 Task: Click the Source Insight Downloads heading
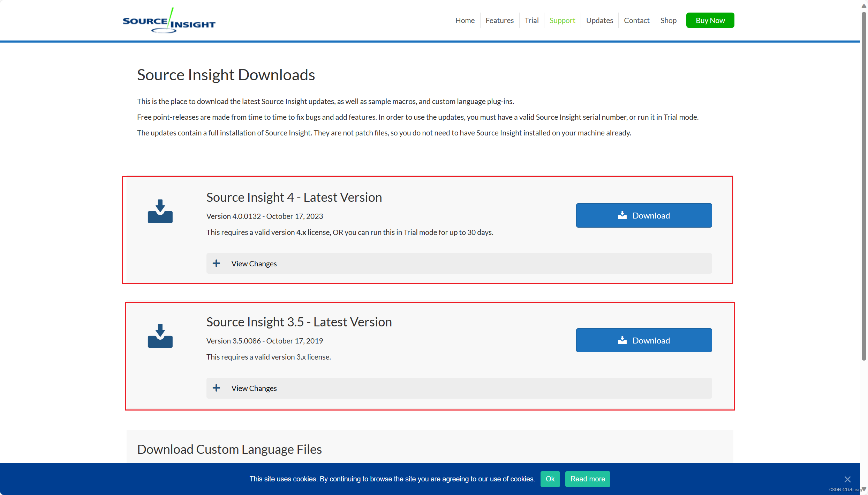(x=226, y=75)
